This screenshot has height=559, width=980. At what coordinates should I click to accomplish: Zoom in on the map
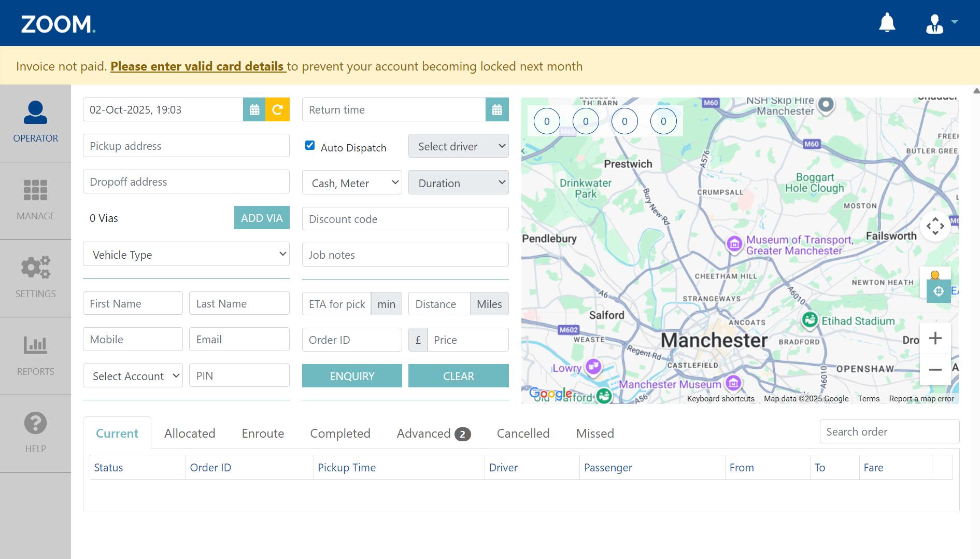tap(935, 339)
